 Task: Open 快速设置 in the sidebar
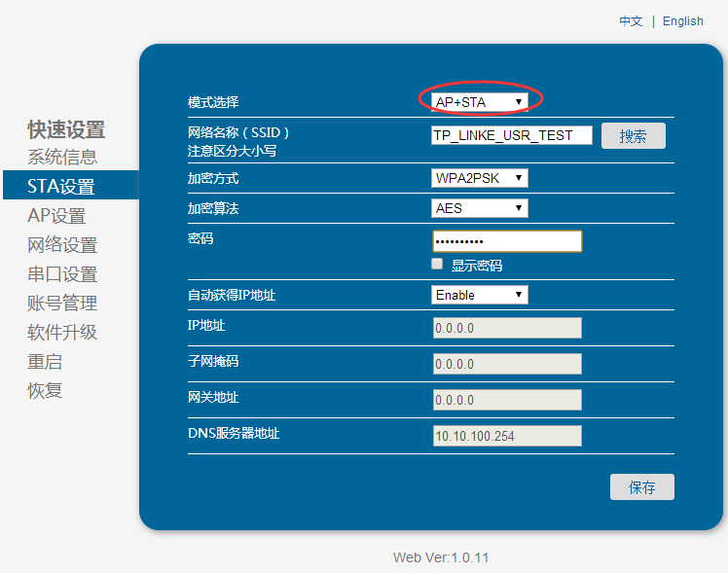pos(66,129)
